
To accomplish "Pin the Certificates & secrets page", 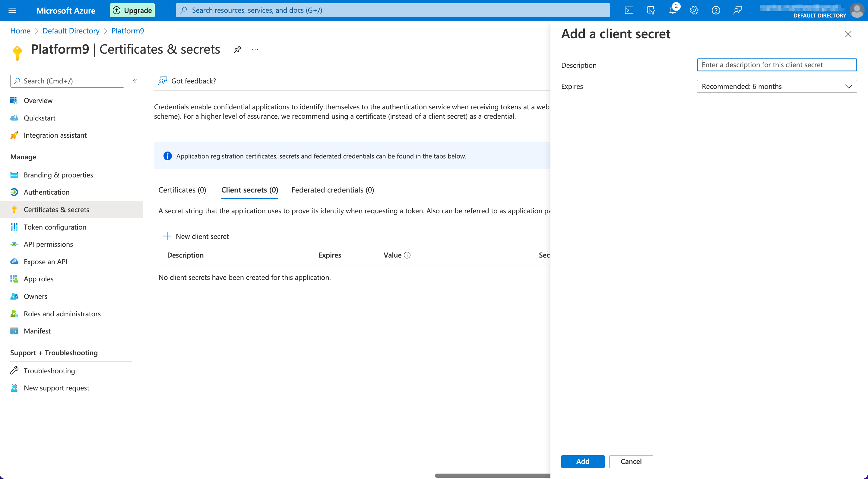I will pos(238,49).
